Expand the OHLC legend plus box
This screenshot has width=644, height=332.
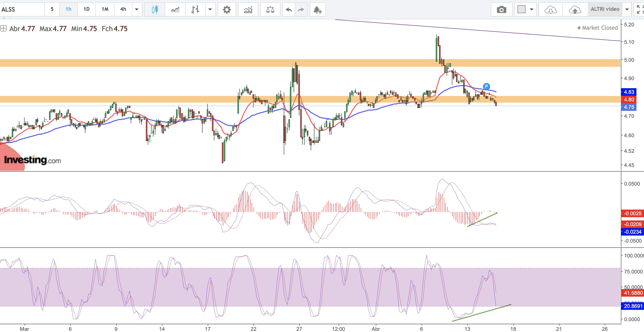coord(4,29)
